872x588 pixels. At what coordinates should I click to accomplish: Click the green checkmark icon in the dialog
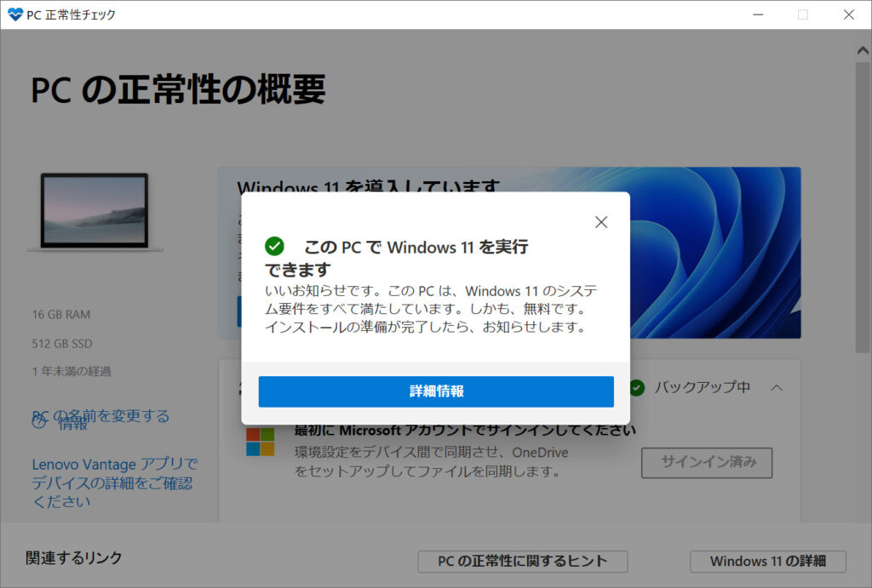pos(274,246)
